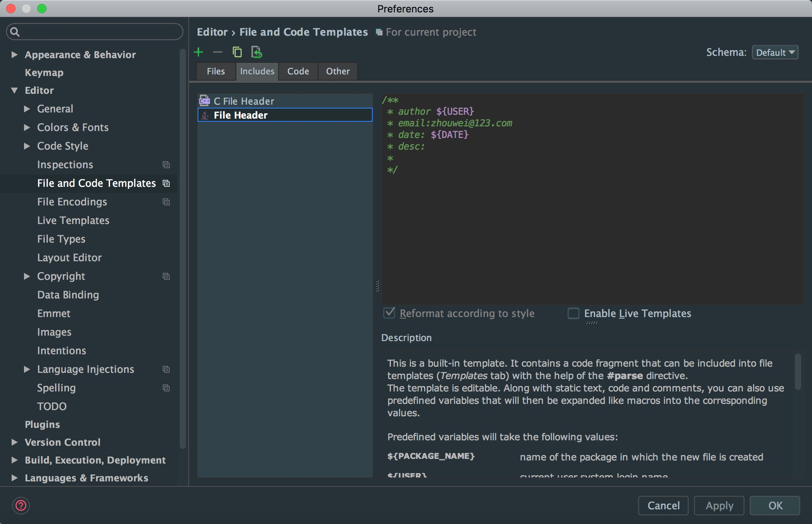
Task: Expand the Copyright subsection
Action: pos(27,276)
